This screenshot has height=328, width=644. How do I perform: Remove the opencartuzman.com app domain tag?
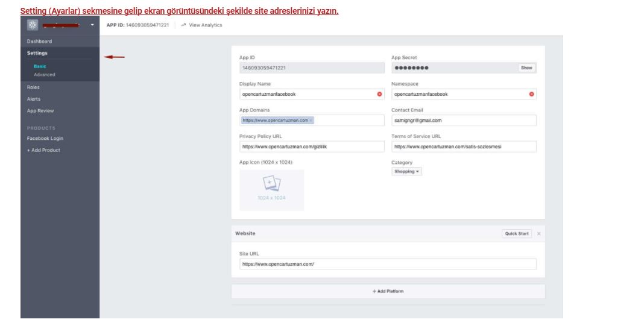[x=311, y=120]
